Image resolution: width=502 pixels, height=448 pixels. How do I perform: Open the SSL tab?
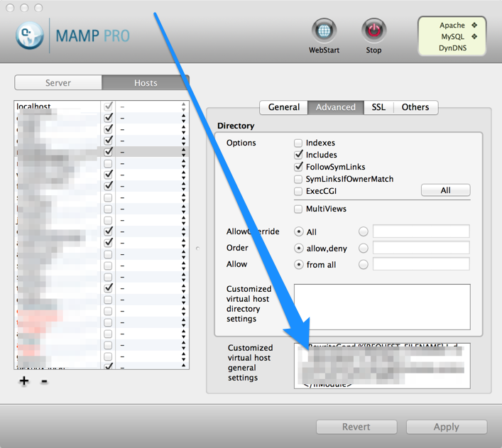click(378, 107)
